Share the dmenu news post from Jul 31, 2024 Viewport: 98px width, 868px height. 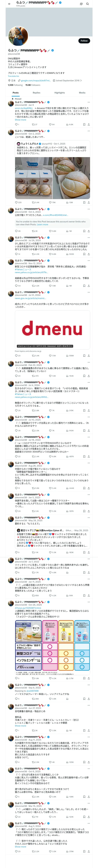click(89, 355)
